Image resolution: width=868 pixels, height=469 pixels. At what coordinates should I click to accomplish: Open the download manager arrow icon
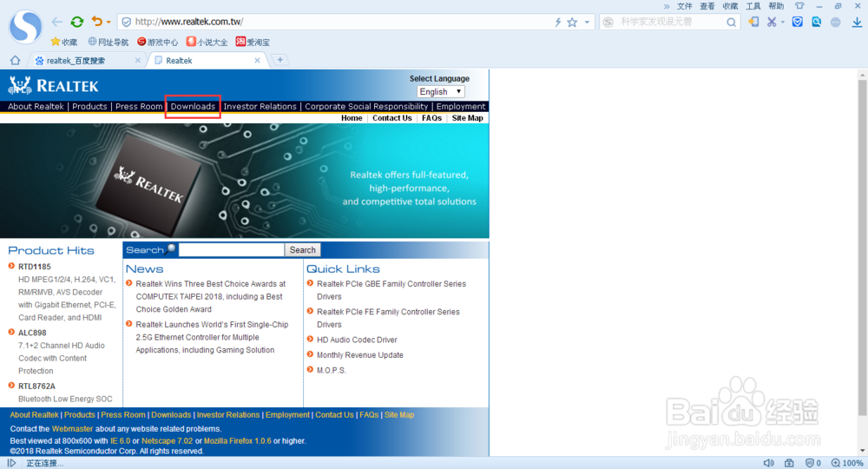tap(857, 22)
